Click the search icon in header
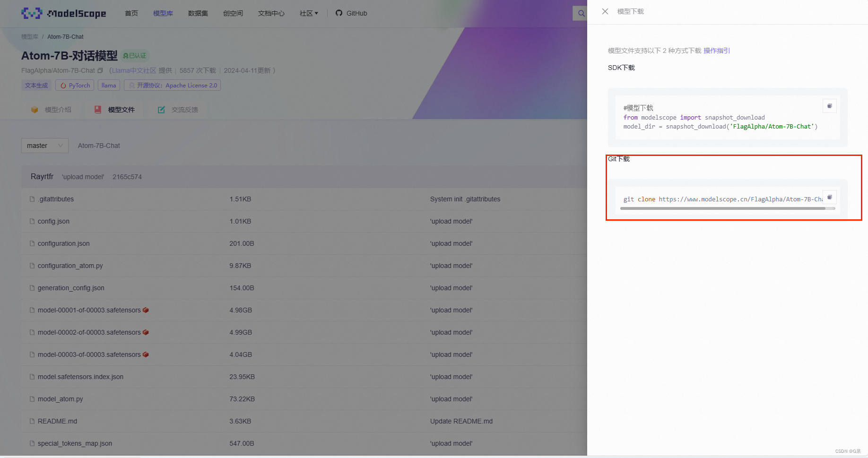Viewport: 868px width, 458px height. point(581,13)
